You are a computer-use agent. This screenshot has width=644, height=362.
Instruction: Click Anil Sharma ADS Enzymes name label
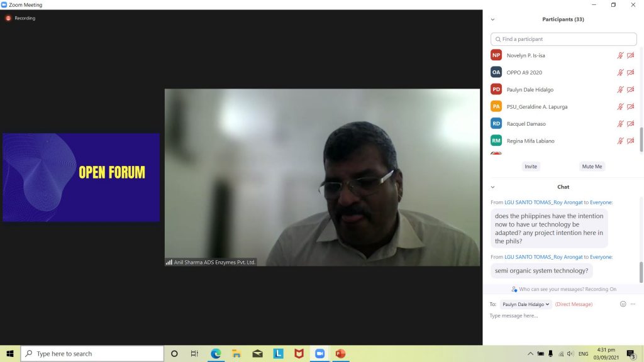coord(214,262)
